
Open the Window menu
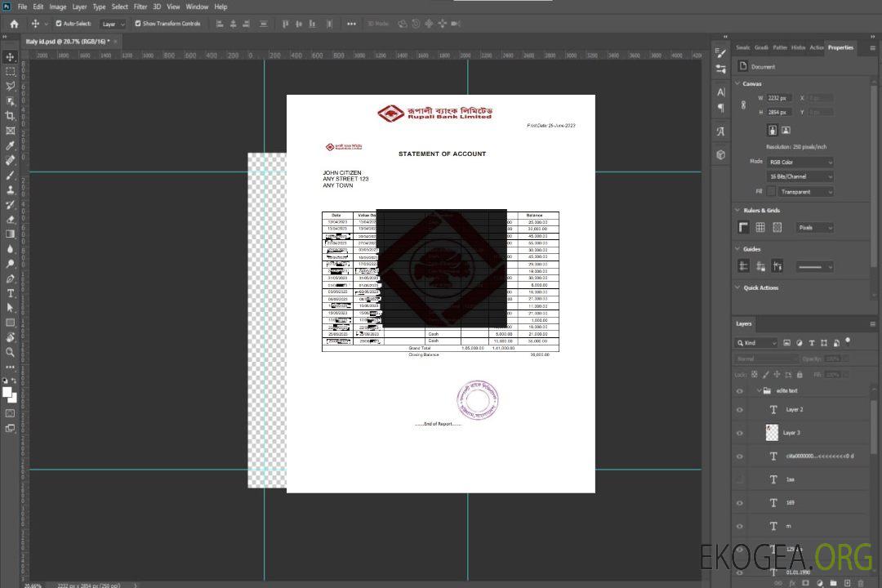click(x=197, y=7)
